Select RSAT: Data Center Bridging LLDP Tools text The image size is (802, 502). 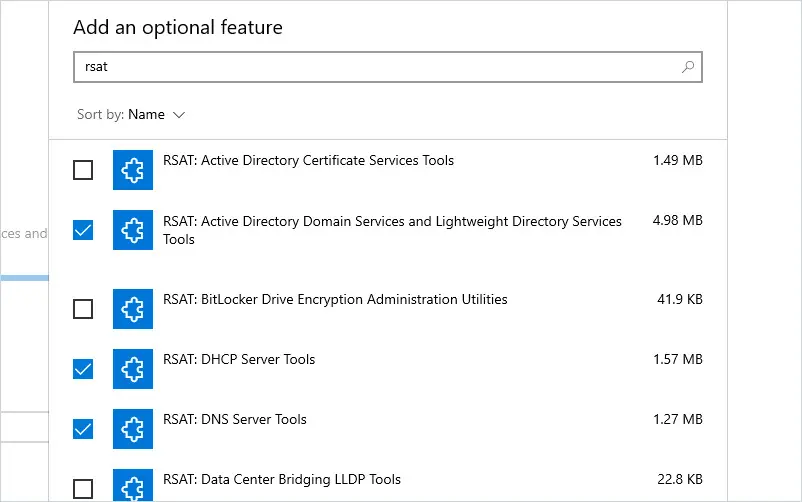click(x=282, y=479)
